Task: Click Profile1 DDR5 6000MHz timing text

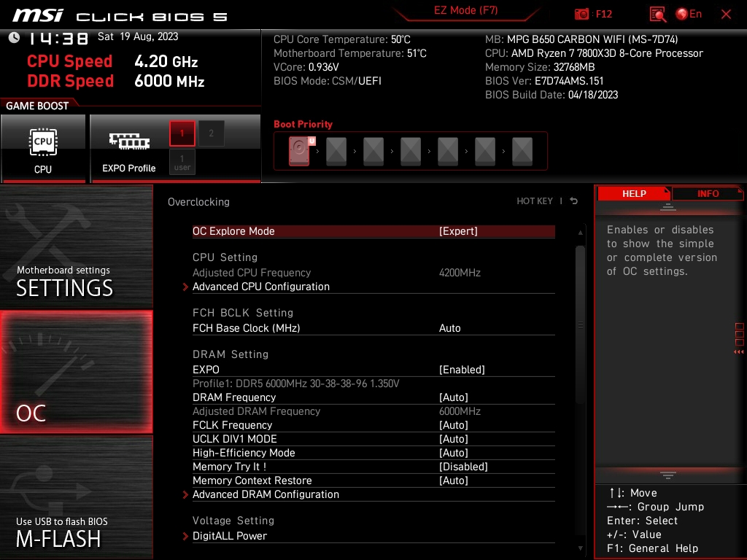Action: [296, 384]
